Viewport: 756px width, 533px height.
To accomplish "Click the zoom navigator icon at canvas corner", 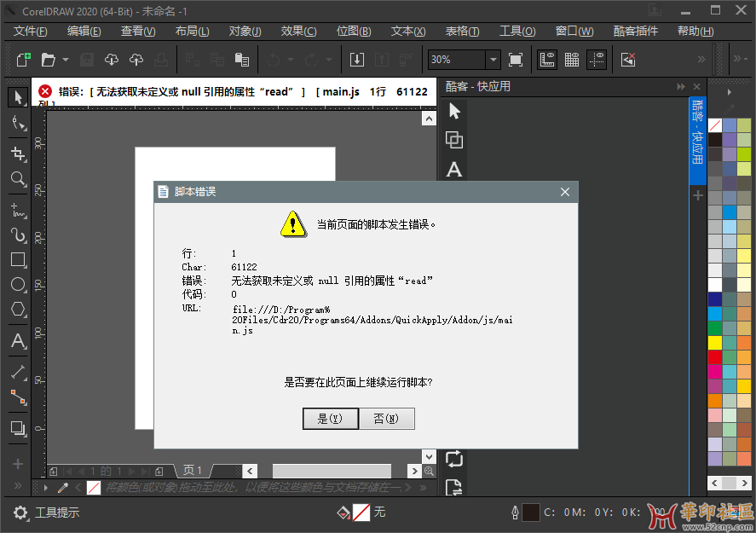I will [429, 471].
